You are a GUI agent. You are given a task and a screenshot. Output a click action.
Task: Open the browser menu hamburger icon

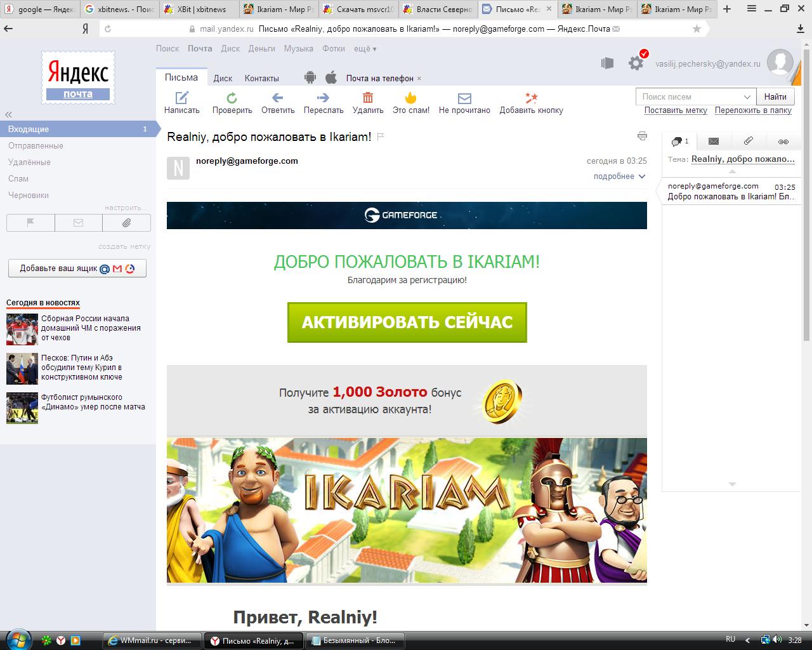click(x=751, y=9)
